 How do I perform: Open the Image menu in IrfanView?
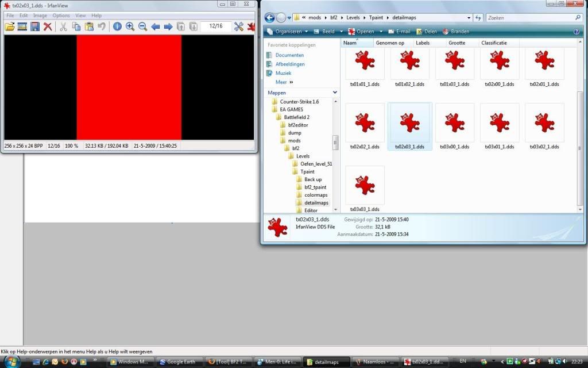(x=40, y=16)
